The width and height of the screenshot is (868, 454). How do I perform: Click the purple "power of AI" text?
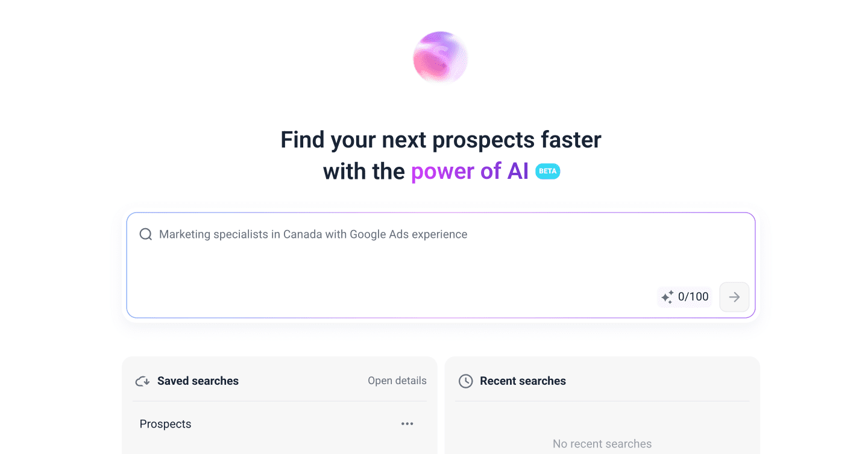pos(470,172)
